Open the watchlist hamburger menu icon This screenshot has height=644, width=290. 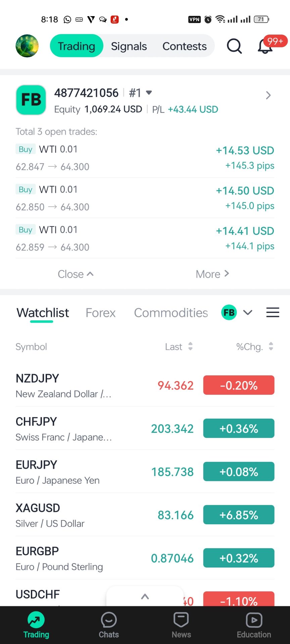(x=273, y=313)
